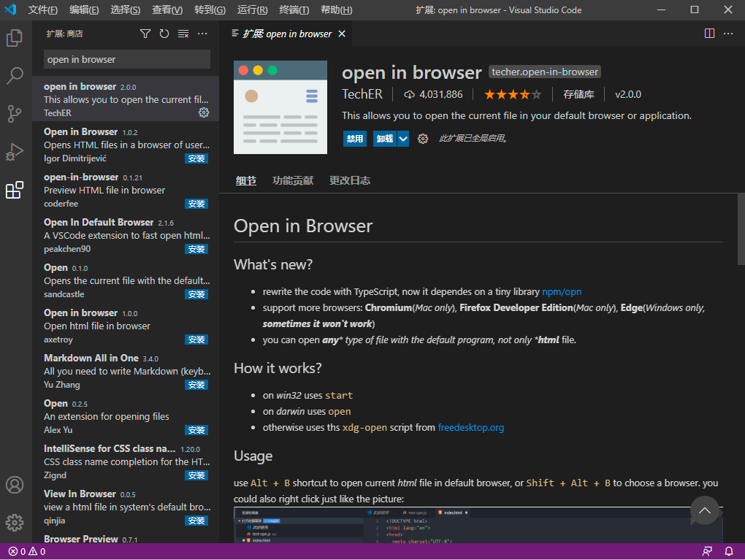The width and height of the screenshot is (745, 560).
Task: Refresh the extensions list
Action: point(164,34)
